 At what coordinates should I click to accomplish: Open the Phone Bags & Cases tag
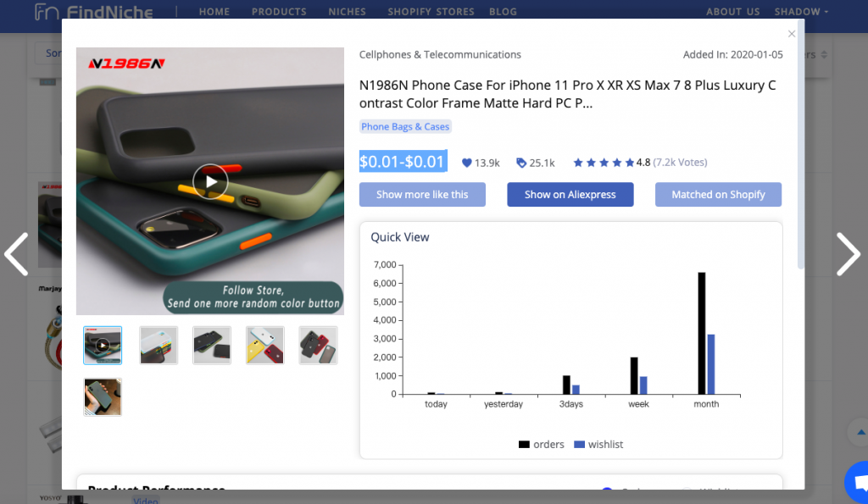(x=405, y=127)
